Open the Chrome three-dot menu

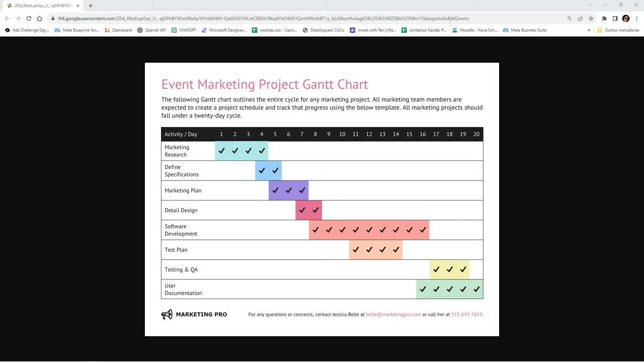(636, 18)
